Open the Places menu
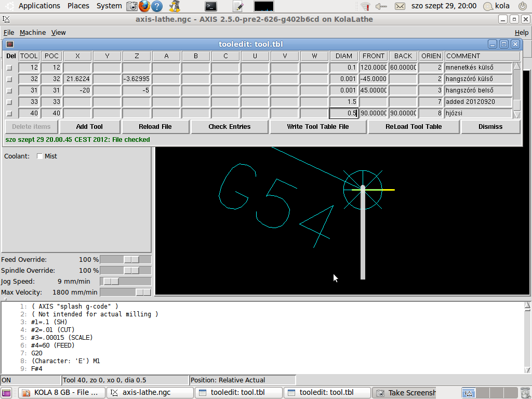 click(x=78, y=6)
